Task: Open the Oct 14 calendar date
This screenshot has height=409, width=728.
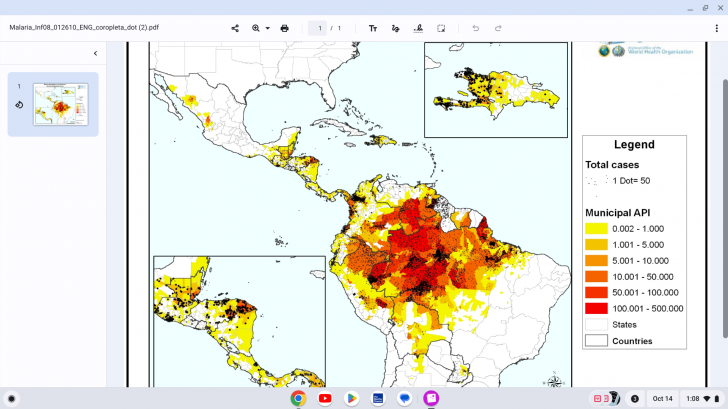Action: pos(663,398)
